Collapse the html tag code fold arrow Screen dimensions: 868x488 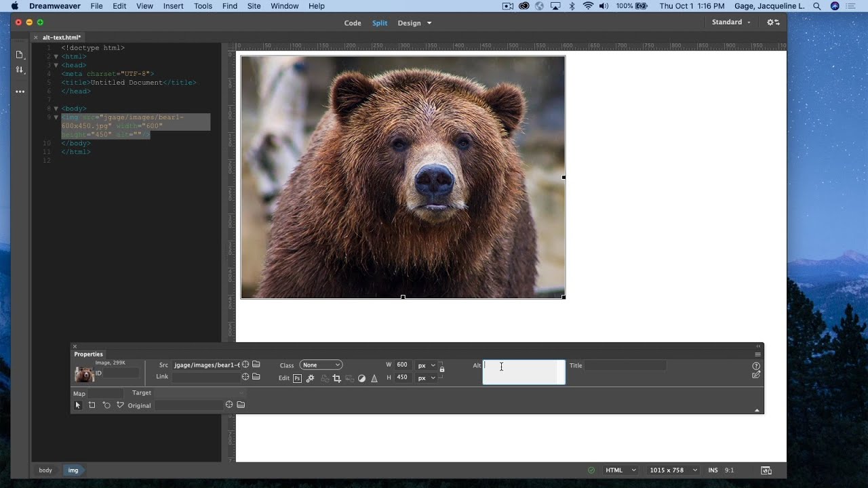pos(56,57)
